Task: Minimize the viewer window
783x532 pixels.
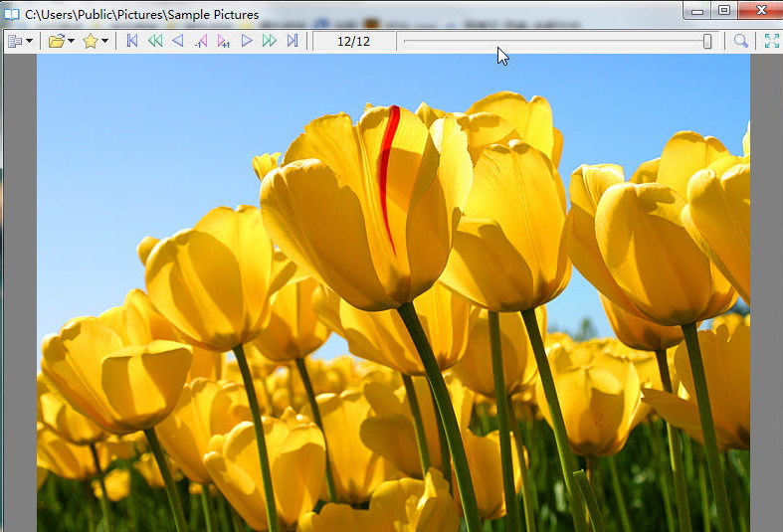Action: click(697, 11)
